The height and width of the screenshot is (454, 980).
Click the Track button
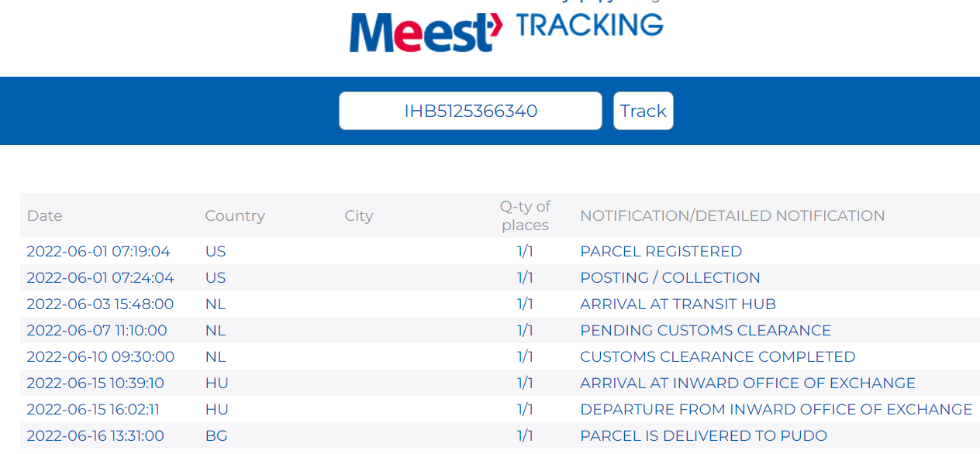643,111
